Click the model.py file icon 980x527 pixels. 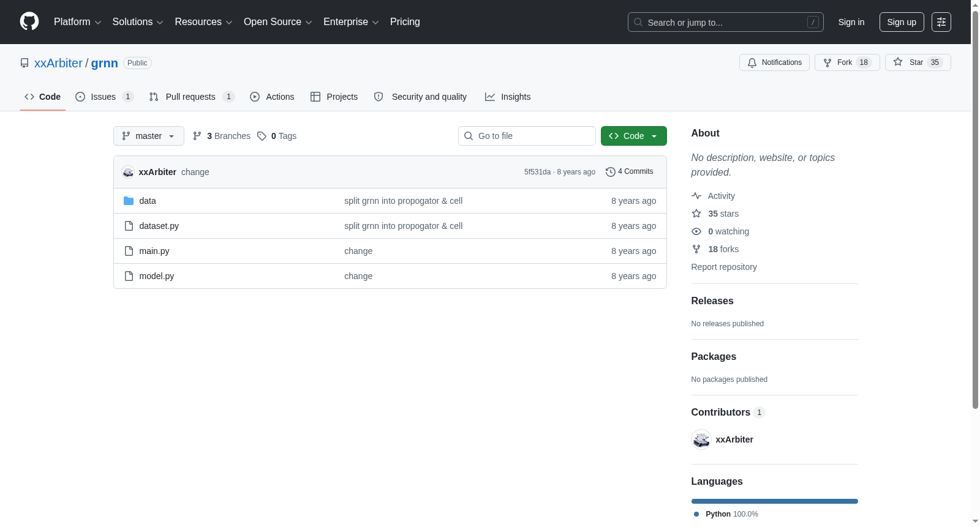[129, 276]
